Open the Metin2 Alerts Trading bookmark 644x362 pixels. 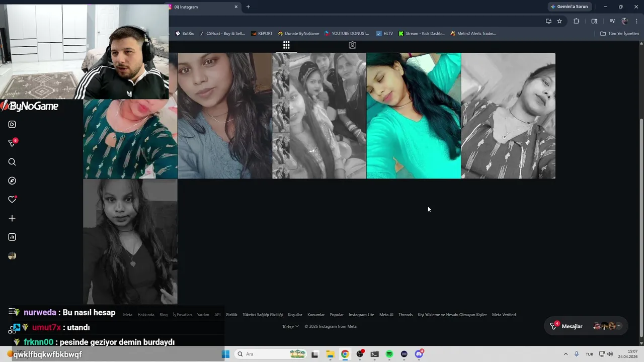point(473,34)
